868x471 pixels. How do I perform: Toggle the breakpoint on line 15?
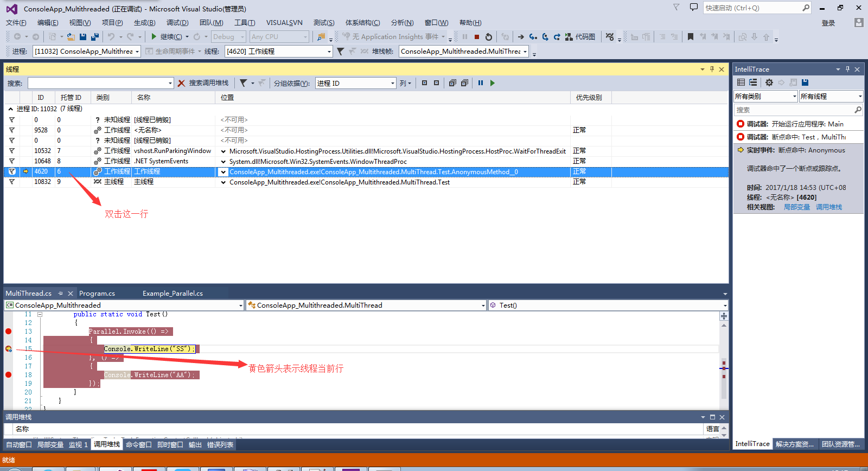pos(8,349)
